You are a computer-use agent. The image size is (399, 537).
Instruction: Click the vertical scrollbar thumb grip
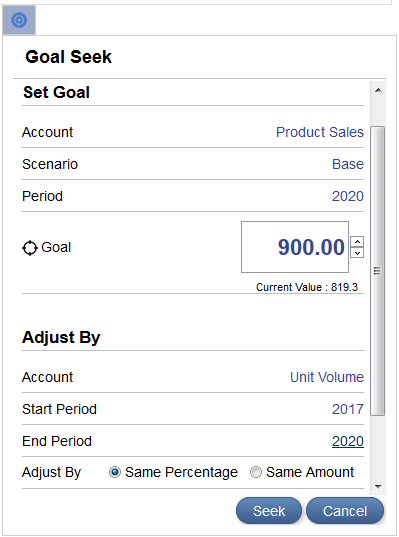click(377, 271)
